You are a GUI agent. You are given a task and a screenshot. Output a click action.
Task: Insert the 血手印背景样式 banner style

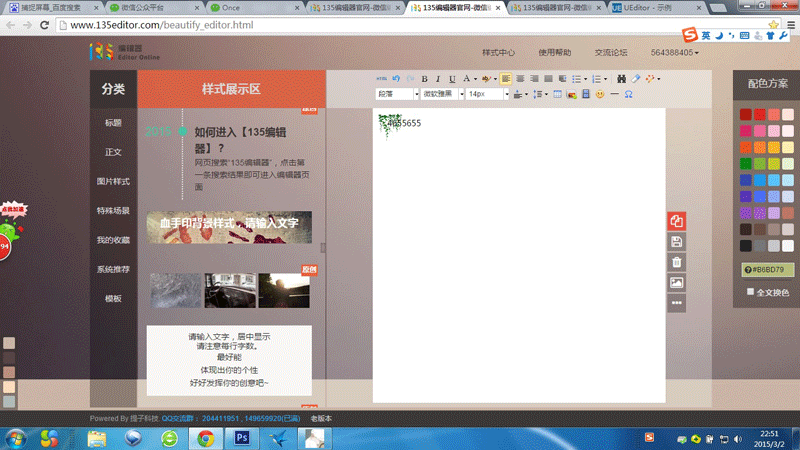point(229,227)
